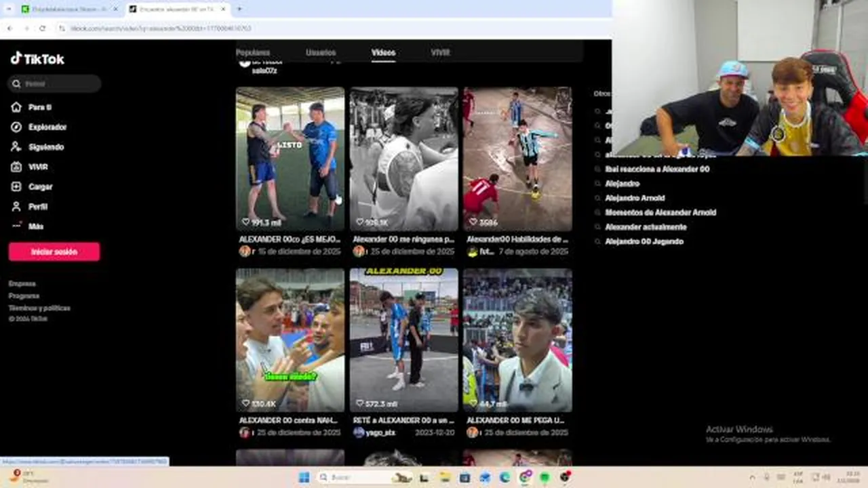Screen dimensions: 868x488
Task: Click the Iniciar sesión button
Action: 54,251
